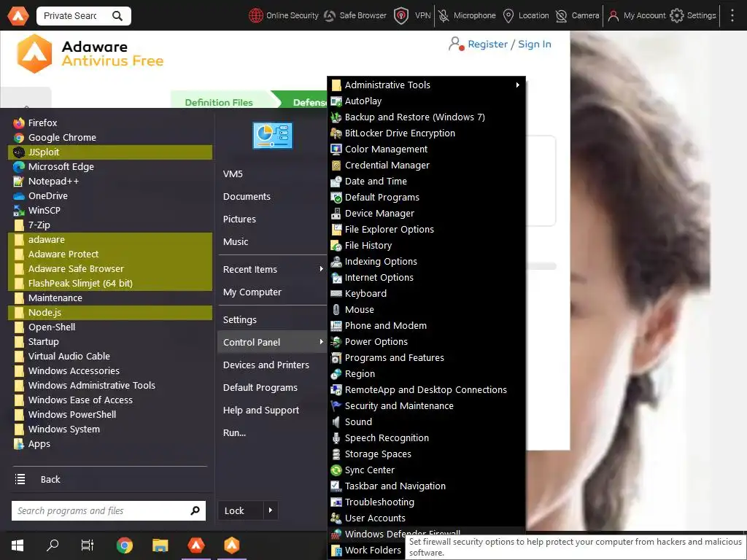Open JJSploit program entry
The height and width of the screenshot is (560, 747).
(110, 152)
